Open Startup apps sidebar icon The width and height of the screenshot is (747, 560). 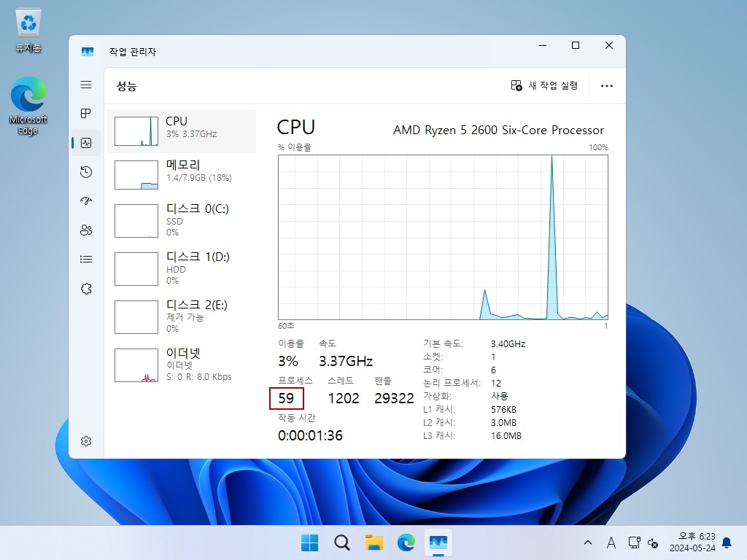(86, 201)
